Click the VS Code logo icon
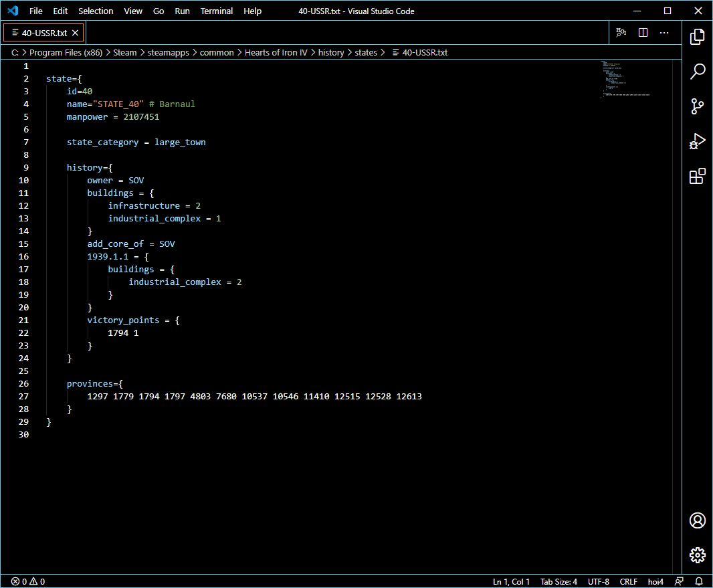Image resolution: width=713 pixels, height=588 pixels. 13,11
